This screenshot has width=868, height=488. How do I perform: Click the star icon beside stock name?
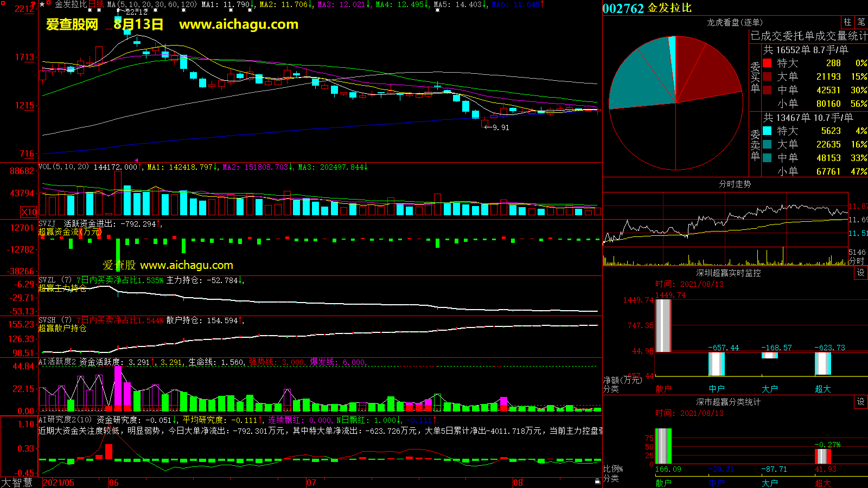[42, 4]
